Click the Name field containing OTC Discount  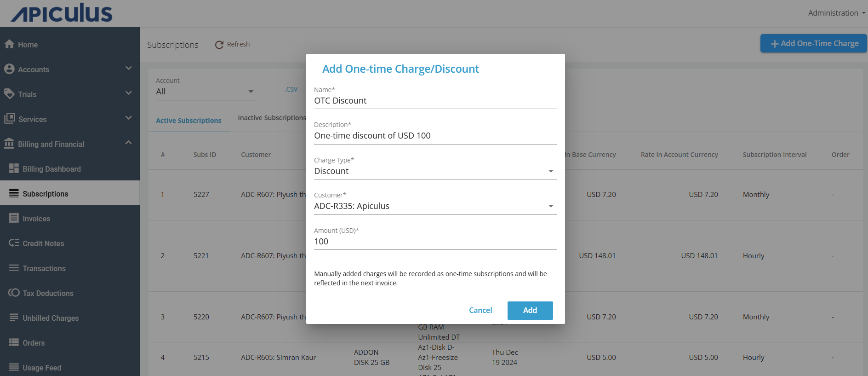[x=435, y=101]
